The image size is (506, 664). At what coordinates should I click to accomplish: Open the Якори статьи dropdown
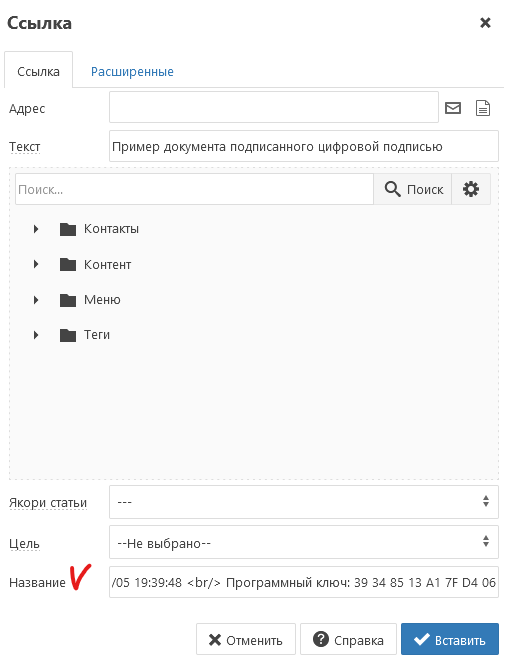304,502
